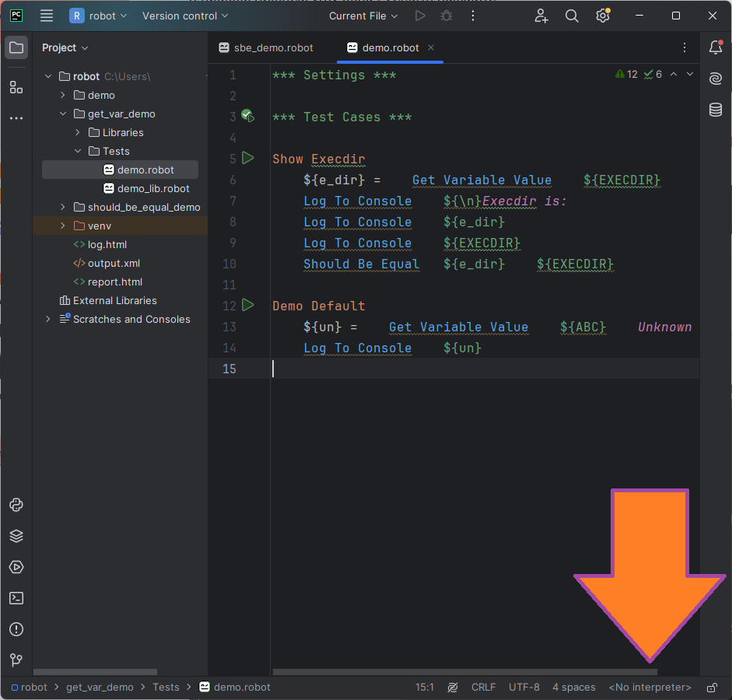This screenshot has height=700, width=732.
Task: Close the demo.robot tab
Action: click(x=431, y=47)
